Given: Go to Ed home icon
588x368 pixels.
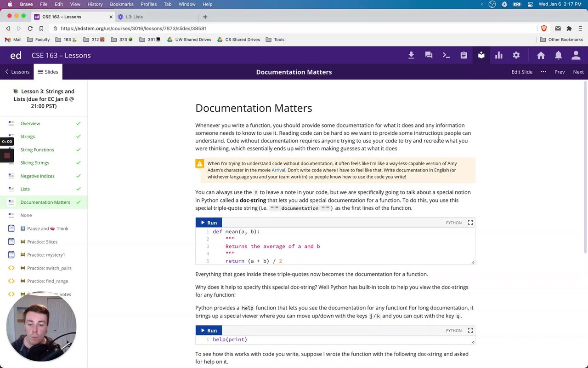Looking at the screenshot, I should (x=541, y=55).
